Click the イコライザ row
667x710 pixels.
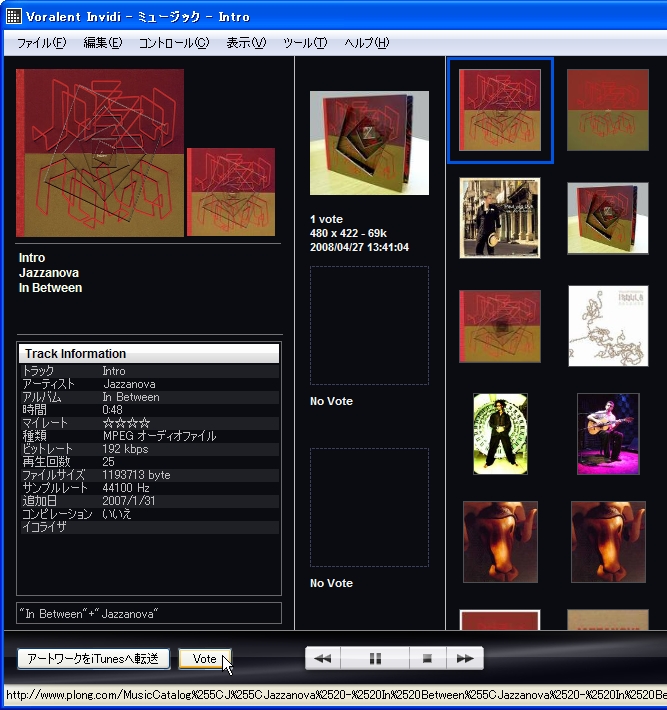pyautogui.click(x=149, y=527)
